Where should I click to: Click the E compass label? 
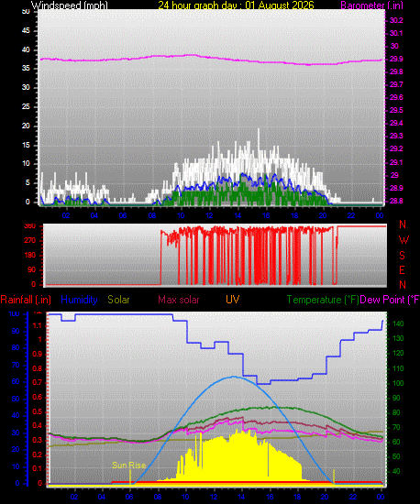tap(402, 270)
